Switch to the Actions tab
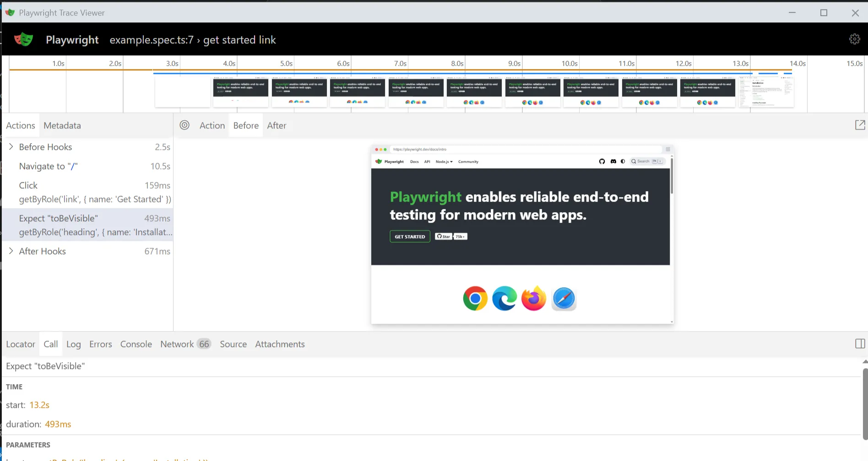Viewport: 868px width, 461px height. [21, 125]
